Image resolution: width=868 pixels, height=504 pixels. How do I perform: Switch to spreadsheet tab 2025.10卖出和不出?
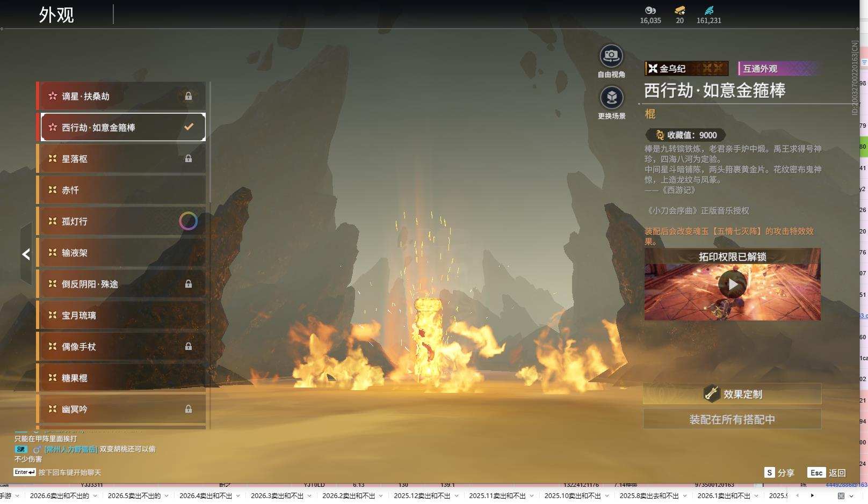573,495
